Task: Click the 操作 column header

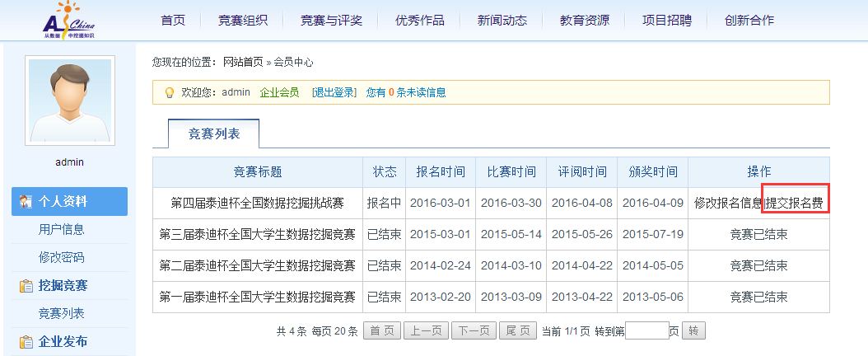Action: [759, 172]
